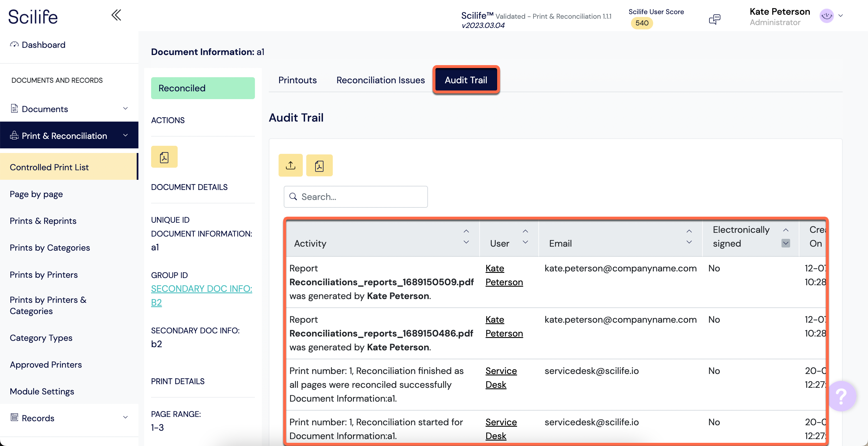Open SECONDARY DOC INFO: B2 link
This screenshot has width=868, height=446.
tap(201, 295)
